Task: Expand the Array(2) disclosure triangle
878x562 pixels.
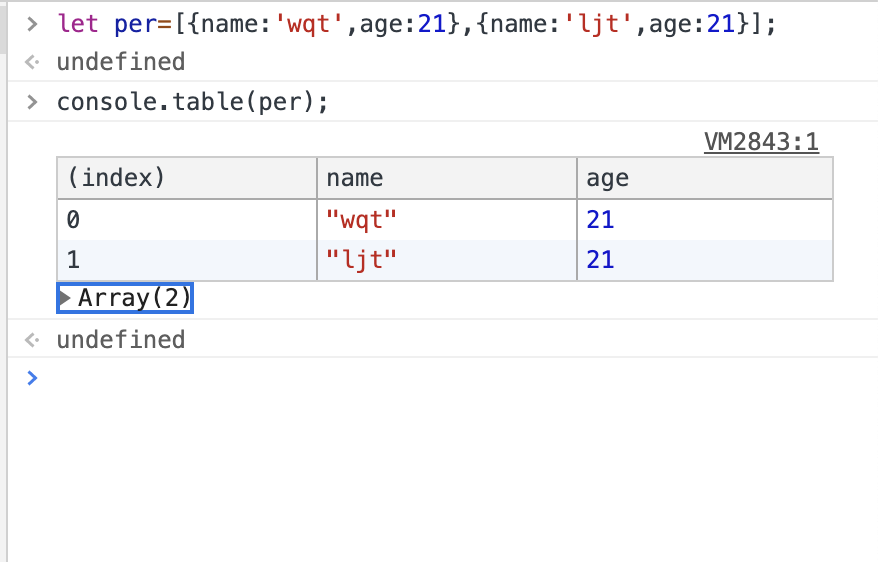Action: pyautogui.click(x=66, y=298)
